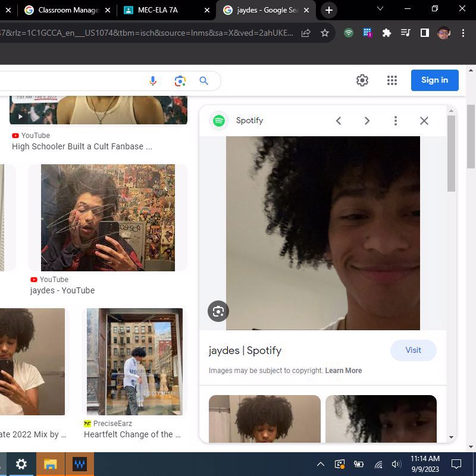Open File Explorer from taskbar
Screen dimensions: 476x476
coord(50,464)
